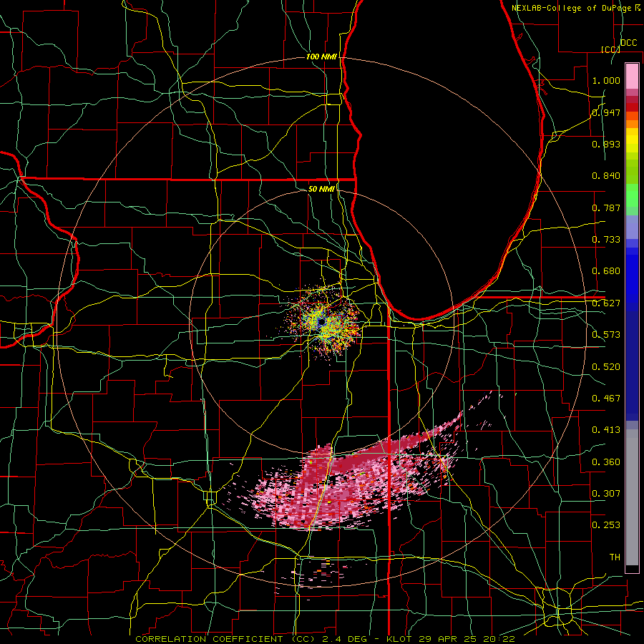
Task: Select the 1.000 legend value
Action: click(x=606, y=80)
